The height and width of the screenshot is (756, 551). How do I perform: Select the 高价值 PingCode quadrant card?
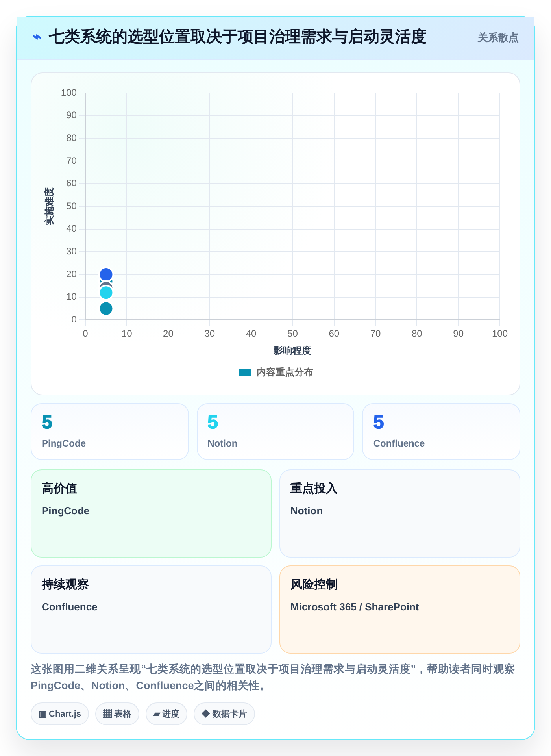click(x=151, y=513)
